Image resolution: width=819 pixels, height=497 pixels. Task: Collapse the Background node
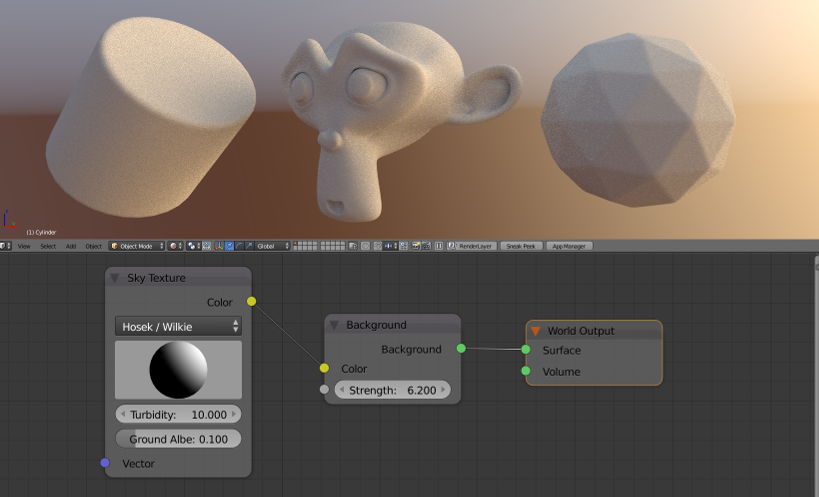[x=334, y=325]
